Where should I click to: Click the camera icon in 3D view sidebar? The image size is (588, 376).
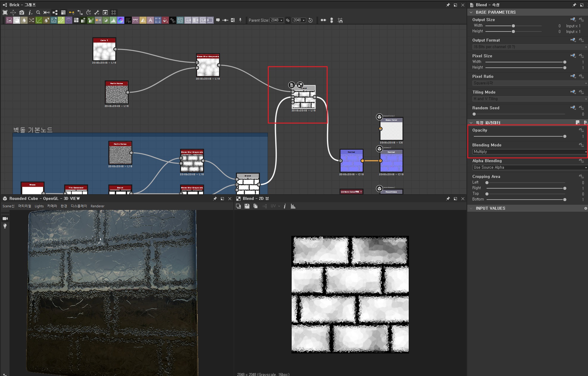(x=5, y=219)
